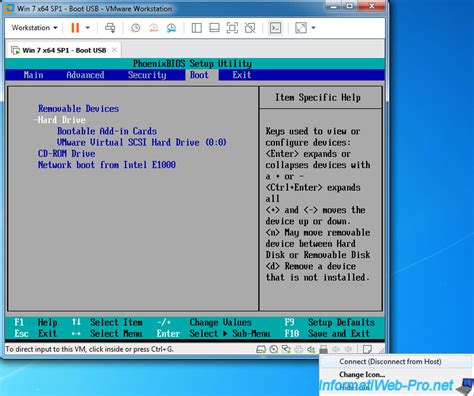
Task: Click the printer status bar icon
Action: point(299,349)
